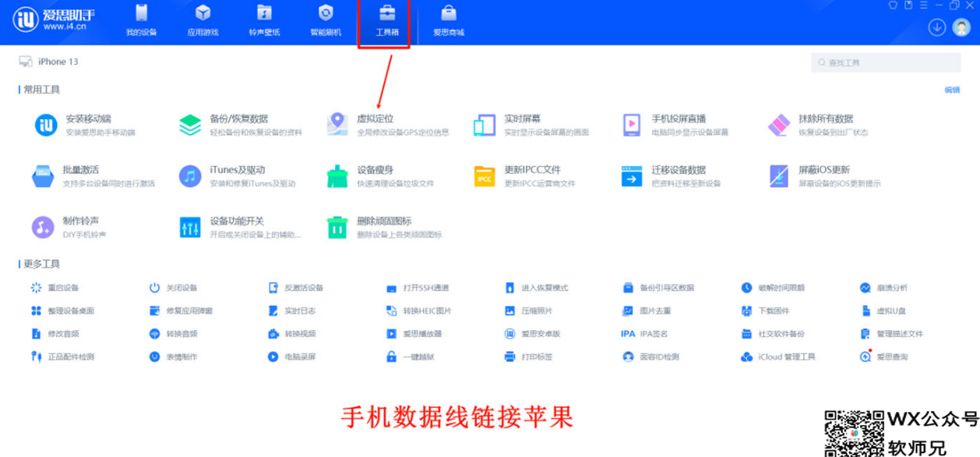Go to the 智能刷机 tab
Viewport: 980px width, 457px height.
pos(326,21)
